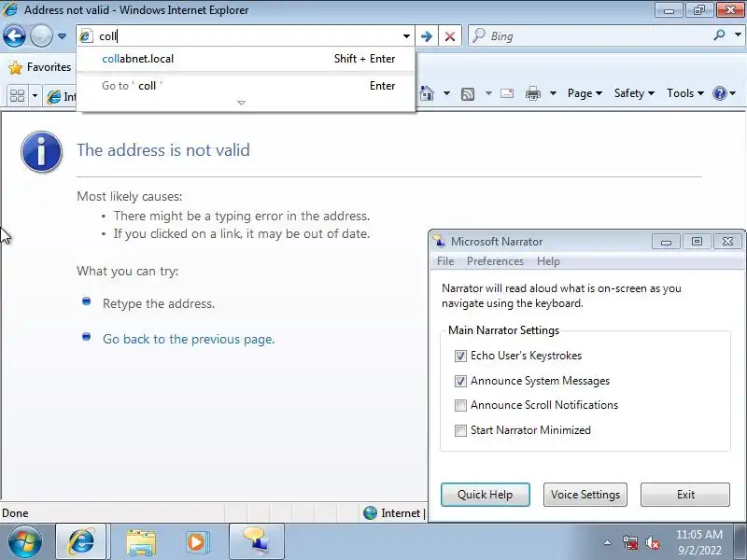
Task: Open the Narrator Help menu
Action: [x=548, y=261]
